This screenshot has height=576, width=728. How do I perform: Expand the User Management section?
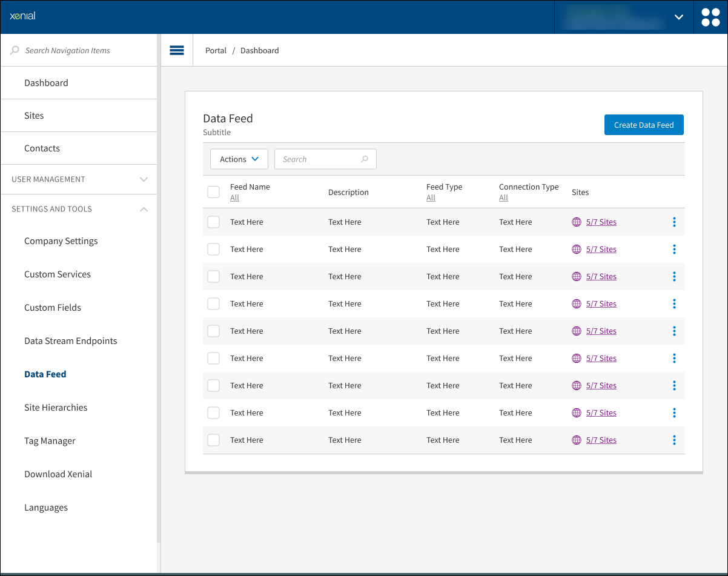pos(144,179)
